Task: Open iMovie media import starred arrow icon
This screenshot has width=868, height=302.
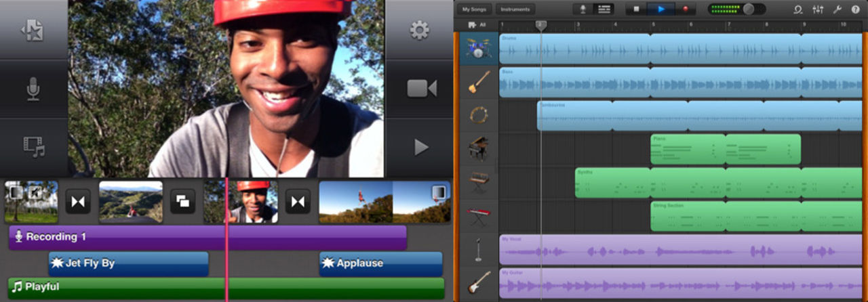Action: point(33,30)
